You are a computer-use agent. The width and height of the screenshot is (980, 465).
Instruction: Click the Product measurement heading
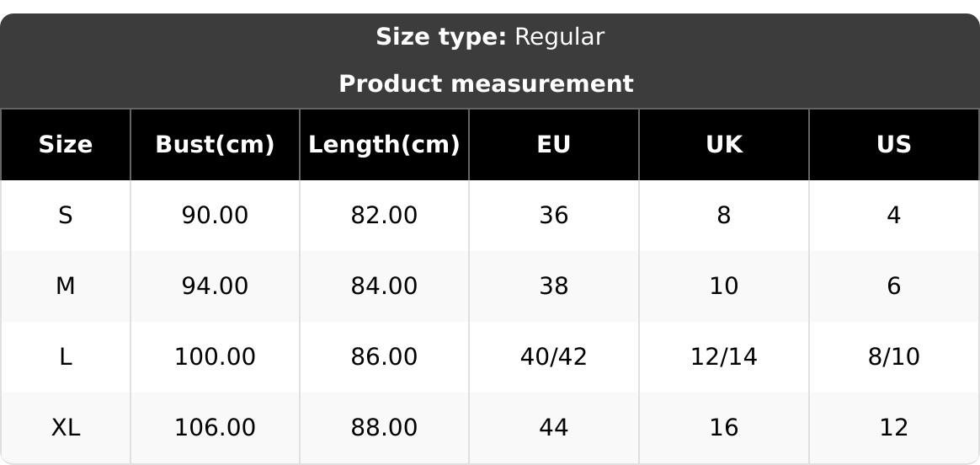click(486, 84)
